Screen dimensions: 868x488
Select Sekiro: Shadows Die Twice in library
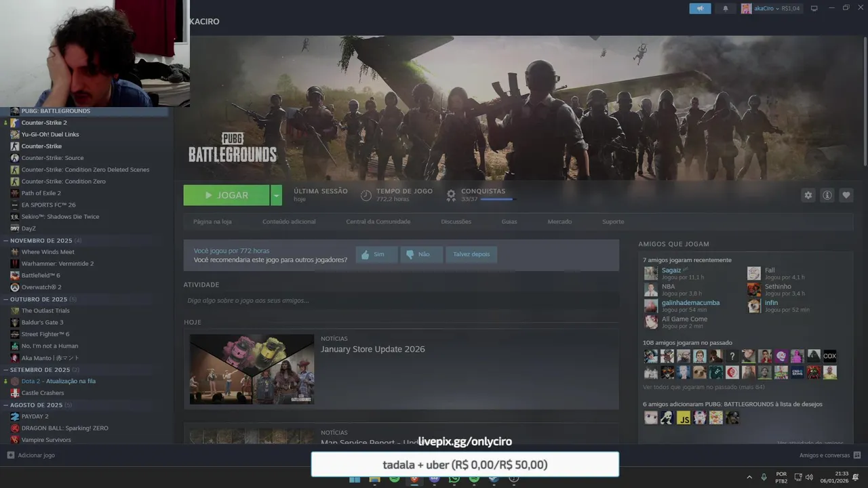[x=60, y=217]
